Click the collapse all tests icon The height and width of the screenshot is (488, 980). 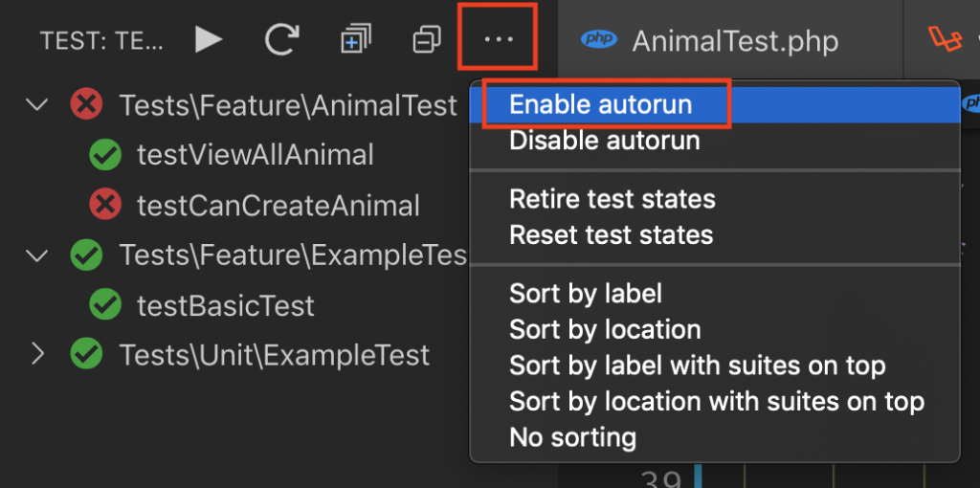(426, 40)
